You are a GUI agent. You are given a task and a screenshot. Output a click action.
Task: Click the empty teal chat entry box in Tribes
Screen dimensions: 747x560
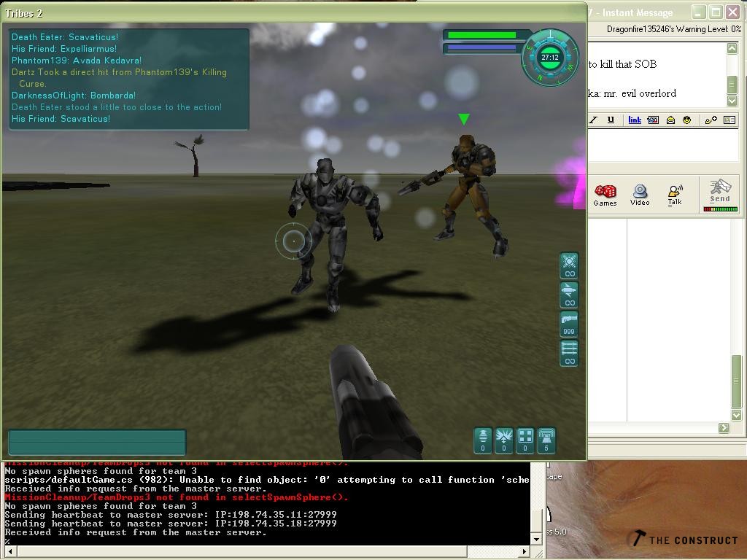(x=97, y=443)
